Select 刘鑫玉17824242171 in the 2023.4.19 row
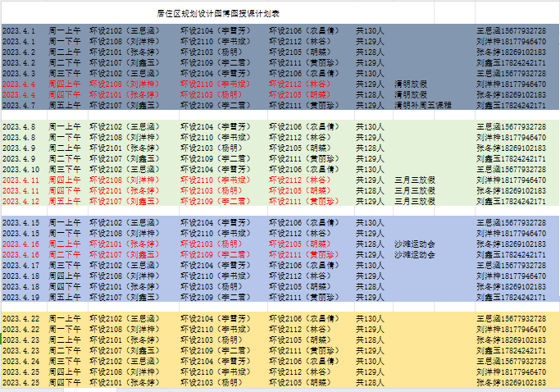Viewport: 560px width, 392px height. point(511,298)
